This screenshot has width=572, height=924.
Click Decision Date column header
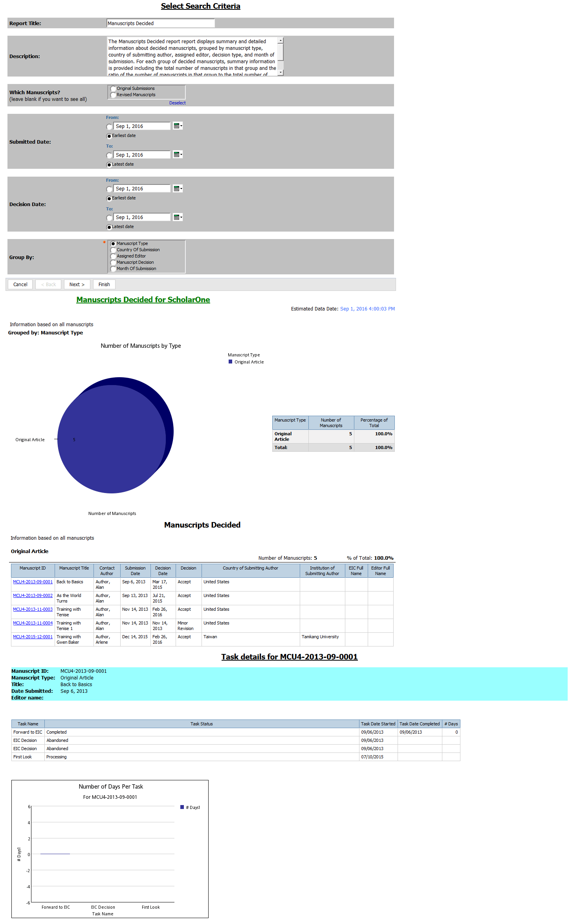pyautogui.click(x=163, y=571)
